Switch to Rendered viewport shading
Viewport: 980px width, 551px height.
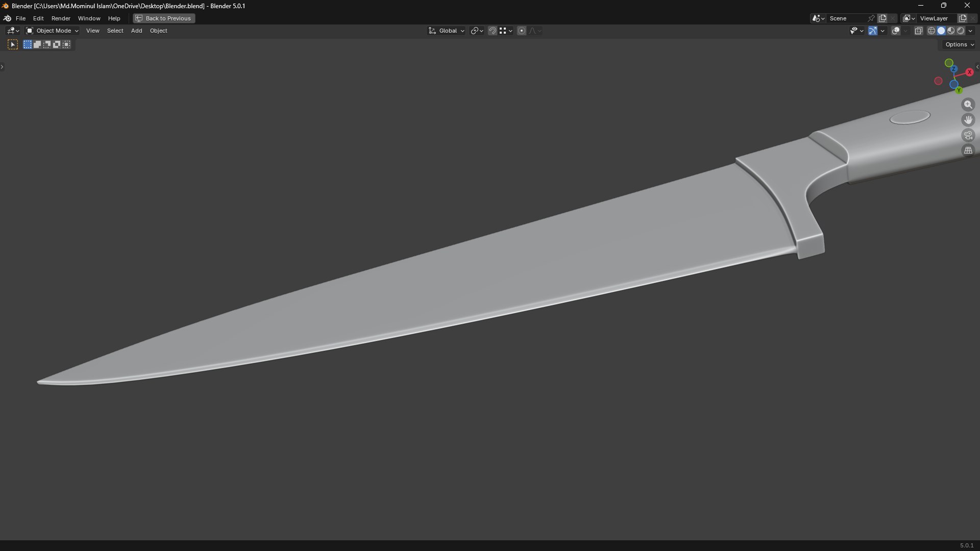click(961, 31)
